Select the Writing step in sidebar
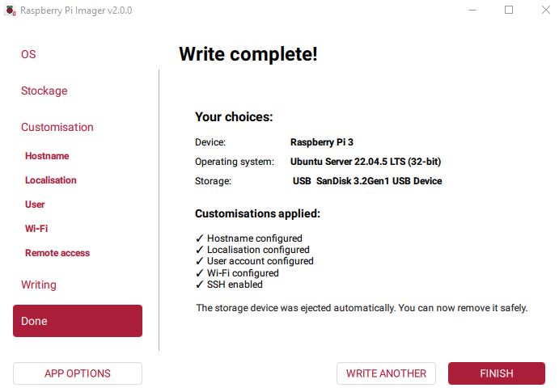The image size is (559, 392). [39, 285]
